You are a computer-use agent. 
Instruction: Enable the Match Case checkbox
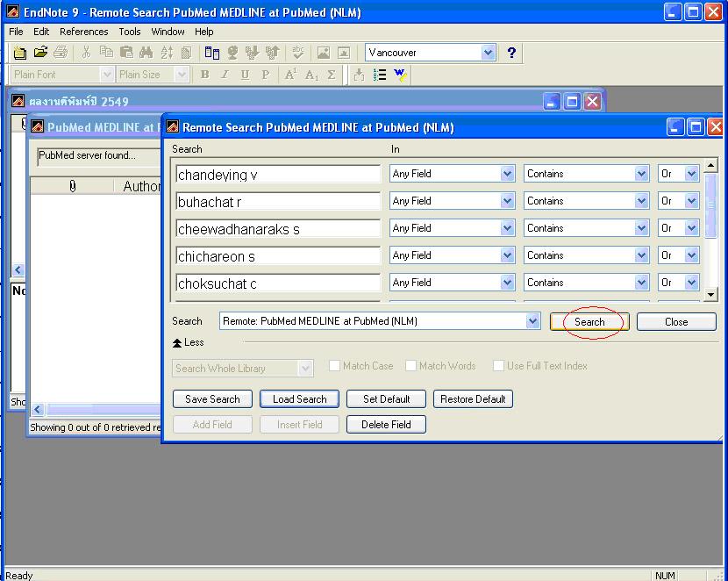coord(334,365)
